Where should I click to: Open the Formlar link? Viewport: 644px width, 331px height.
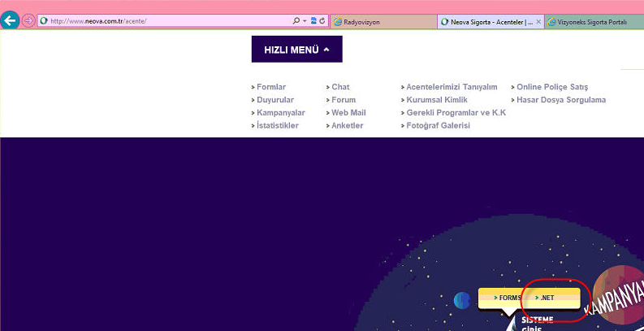click(271, 87)
